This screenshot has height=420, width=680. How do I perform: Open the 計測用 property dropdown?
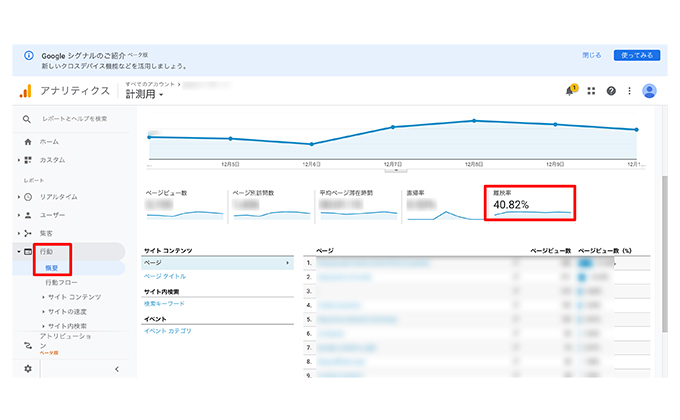(144, 94)
